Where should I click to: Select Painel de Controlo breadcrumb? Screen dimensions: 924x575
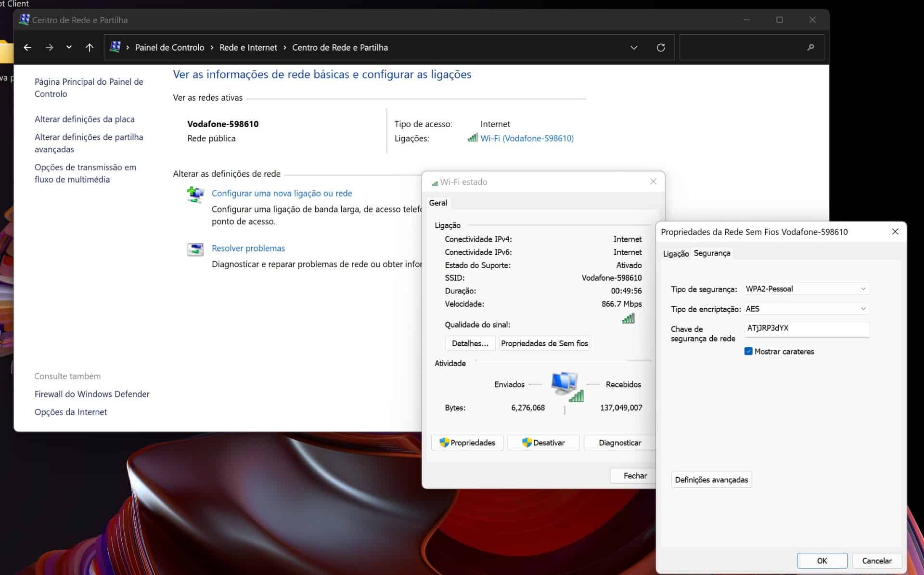[169, 47]
